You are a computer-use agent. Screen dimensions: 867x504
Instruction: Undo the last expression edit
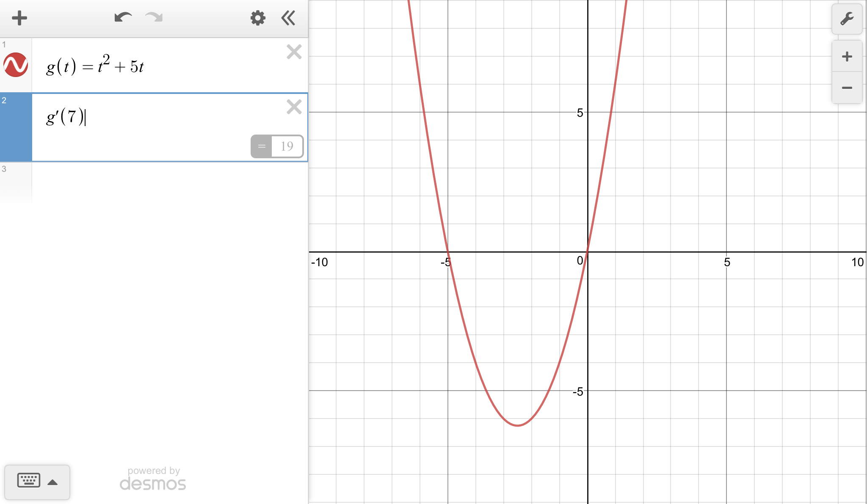pos(123,18)
